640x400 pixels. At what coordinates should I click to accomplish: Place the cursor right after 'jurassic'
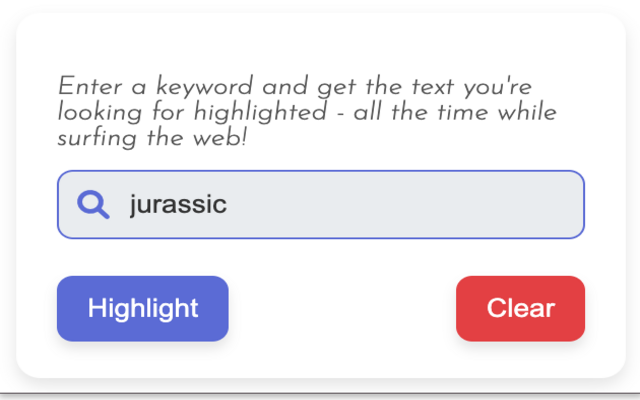click(229, 205)
